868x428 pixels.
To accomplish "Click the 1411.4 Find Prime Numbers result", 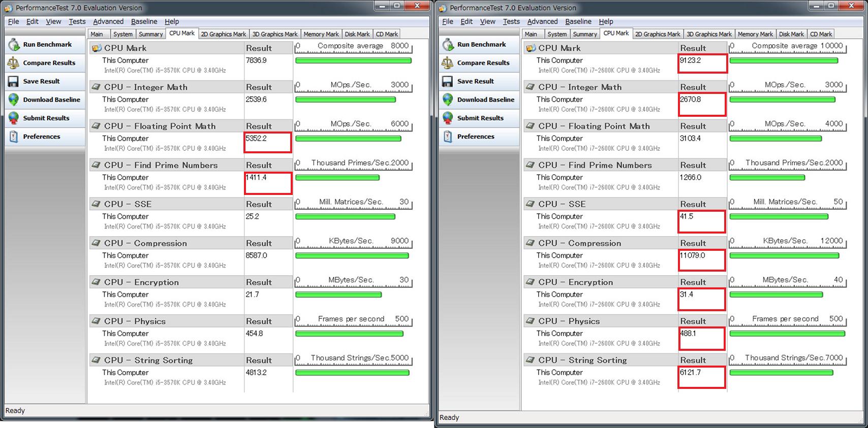I will click(256, 177).
